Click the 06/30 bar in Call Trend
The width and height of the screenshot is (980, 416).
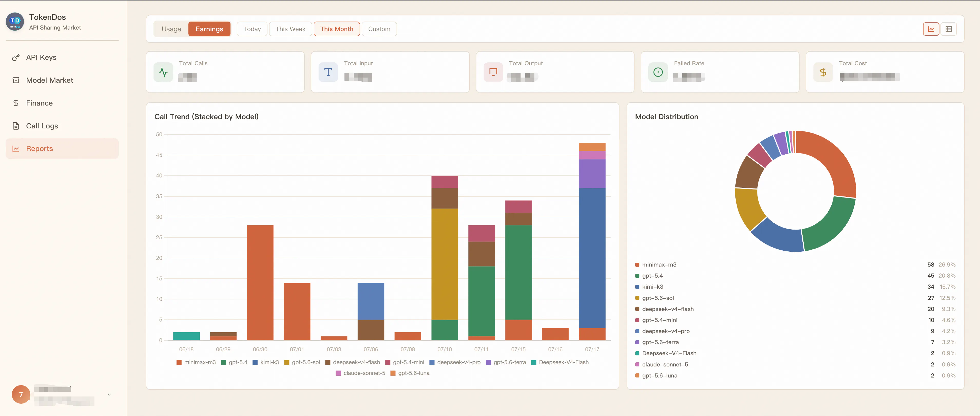point(260,282)
